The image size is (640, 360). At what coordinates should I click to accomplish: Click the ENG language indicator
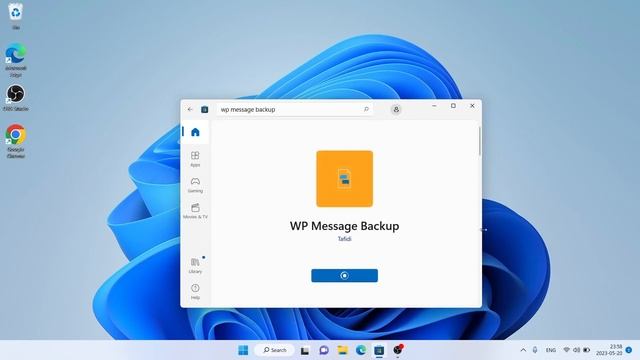(x=551, y=350)
